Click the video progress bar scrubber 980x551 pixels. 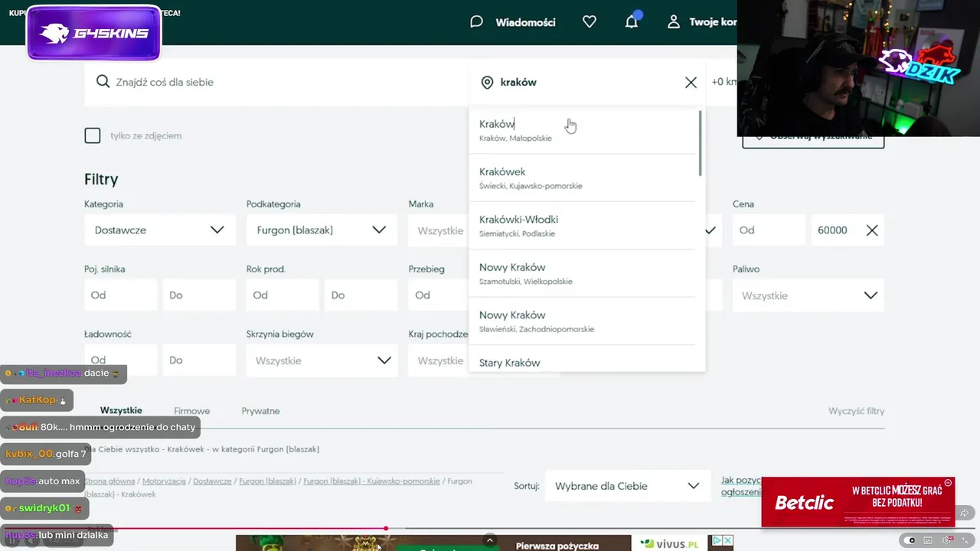(x=386, y=528)
